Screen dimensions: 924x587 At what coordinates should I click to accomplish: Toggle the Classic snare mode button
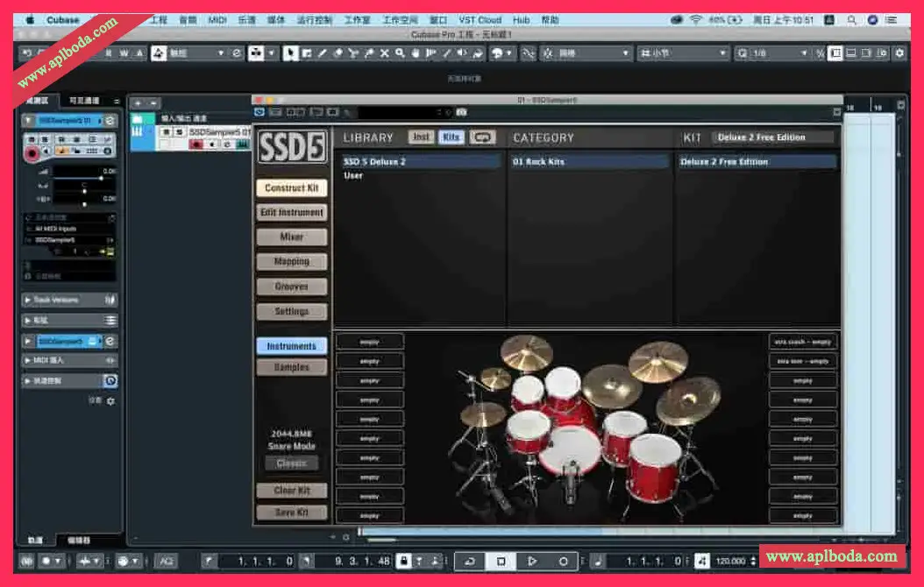(x=292, y=463)
